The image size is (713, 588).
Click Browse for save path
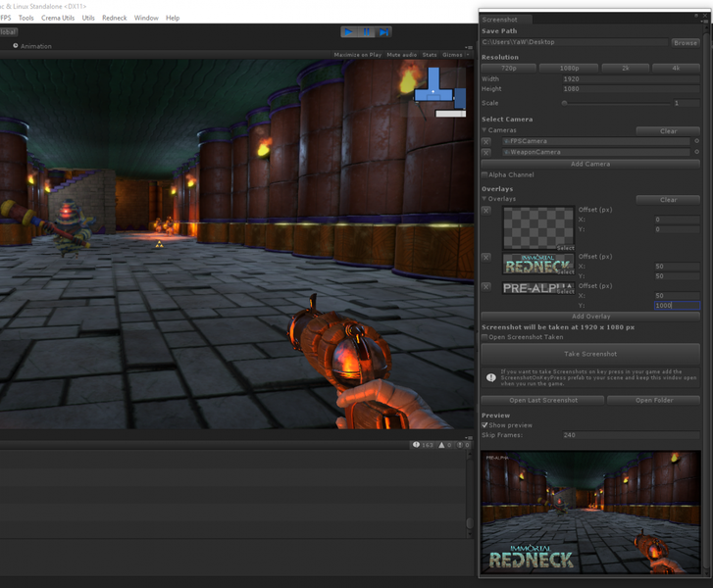(686, 43)
